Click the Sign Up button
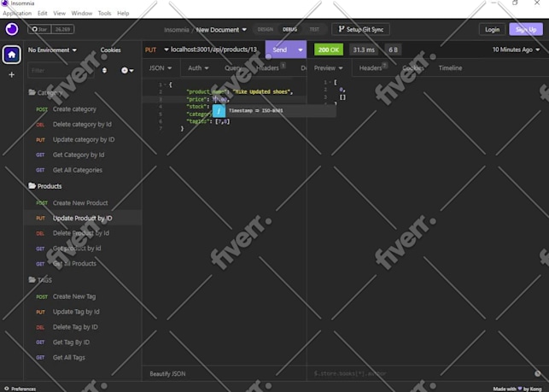The width and height of the screenshot is (549, 392). coord(526,30)
